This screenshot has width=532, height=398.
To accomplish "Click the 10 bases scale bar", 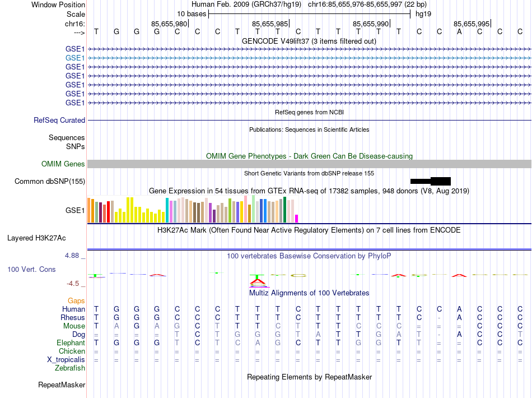I will tap(309, 14).
